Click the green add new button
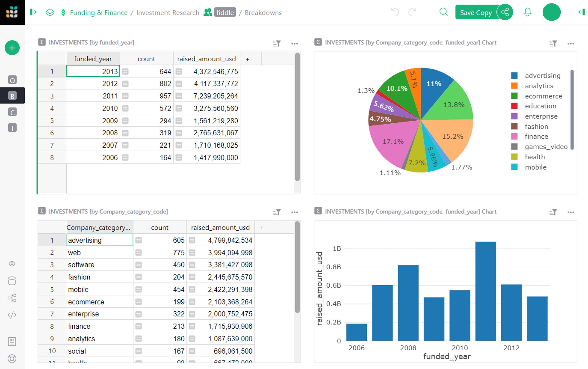Viewport: 588px width, 369px height. click(x=12, y=48)
